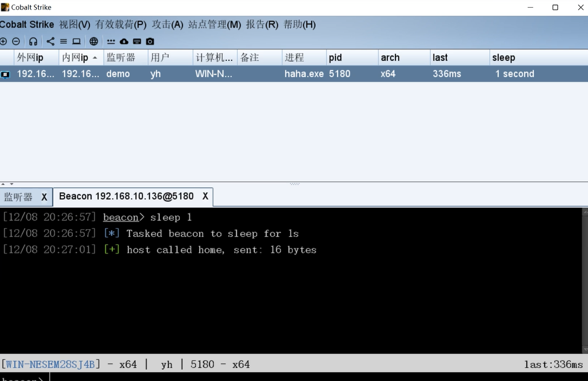The image size is (588, 381).
Task: Open downloaded files cloud icon
Action: pyautogui.click(x=124, y=41)
